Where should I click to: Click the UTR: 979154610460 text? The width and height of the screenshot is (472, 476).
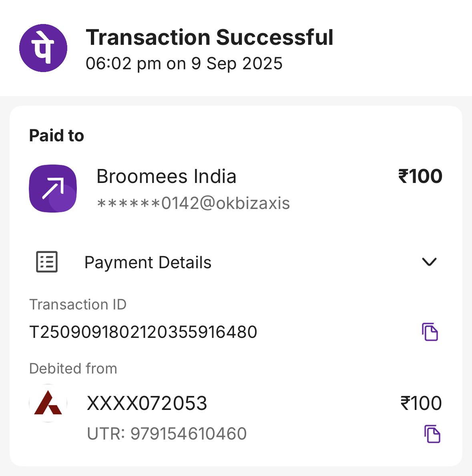pyautogui.click(x=167, y=434)
